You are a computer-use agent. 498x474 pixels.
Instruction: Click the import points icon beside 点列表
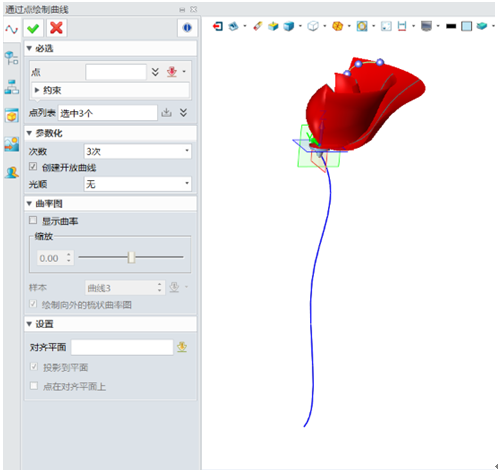pyautogui.click(x=167, y=113)
